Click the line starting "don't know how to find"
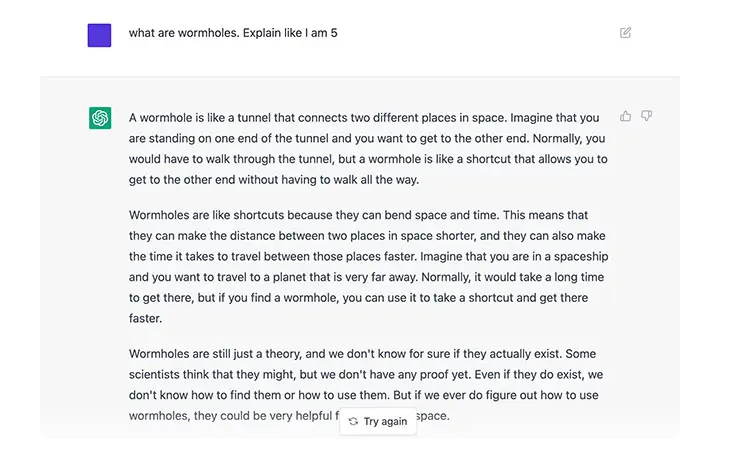 point(364,395)
